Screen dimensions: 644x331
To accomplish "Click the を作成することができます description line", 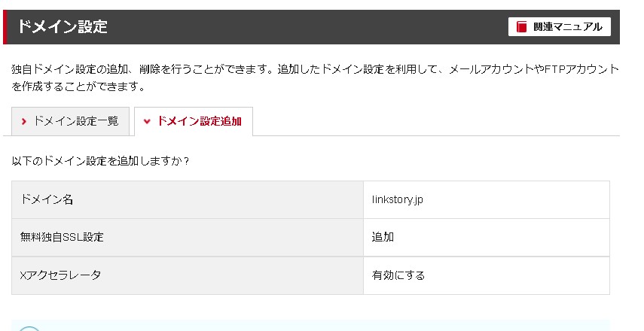I will [x=78, y=87].
